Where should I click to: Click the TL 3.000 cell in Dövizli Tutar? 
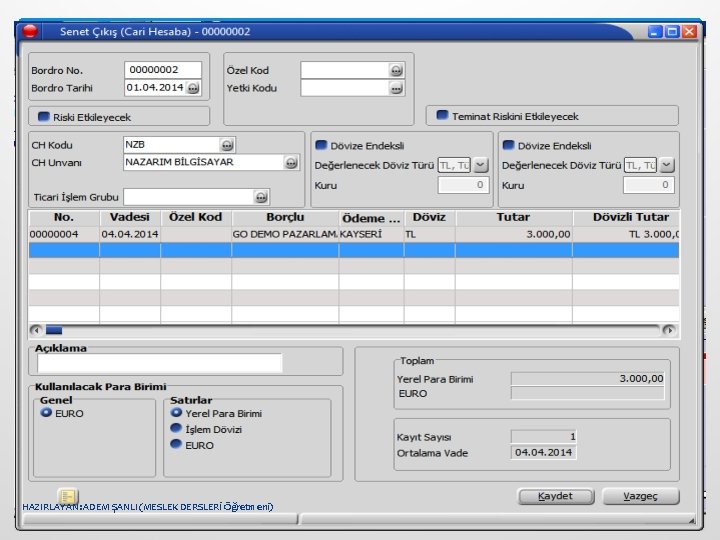[x=626, y=234]
